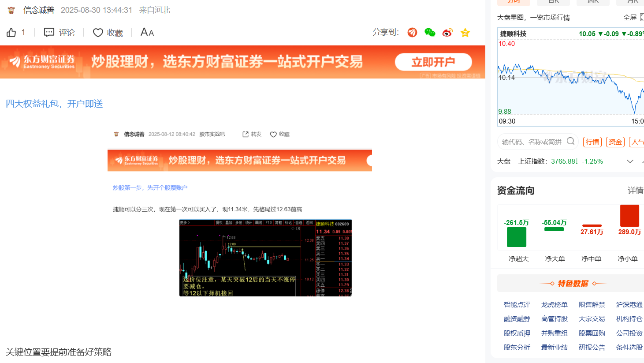Click the 净小单 red bar
This screenshot has width=644, height=363.
coord(629,216)
